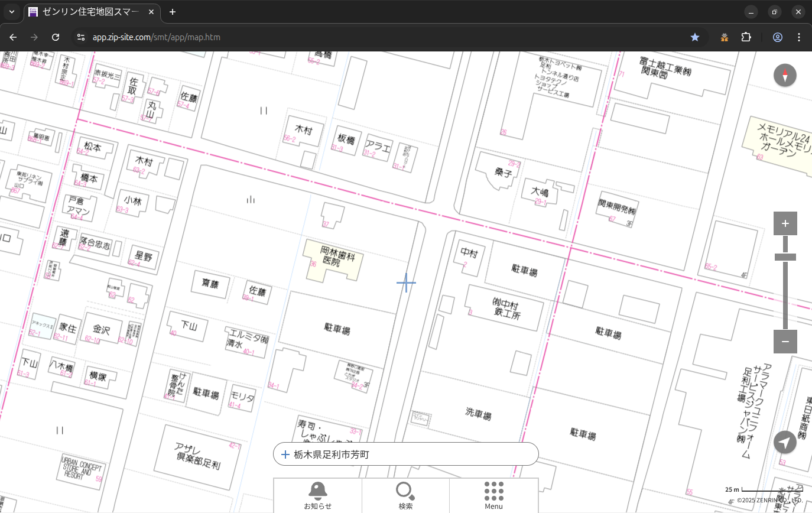Click the current location arrow icon
The image size is (812, 513).
(785, 442)
